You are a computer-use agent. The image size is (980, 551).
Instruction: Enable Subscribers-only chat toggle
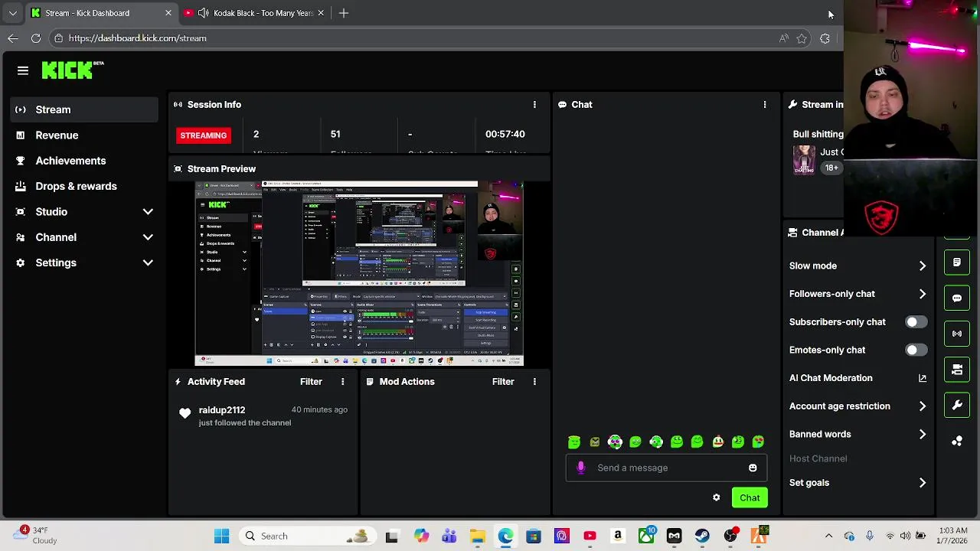916,322
